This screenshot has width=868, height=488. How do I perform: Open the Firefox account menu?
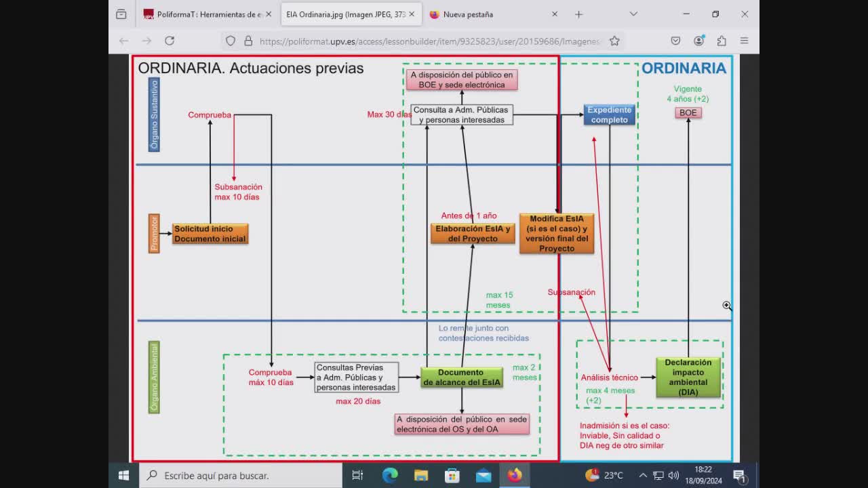[698, 41]
